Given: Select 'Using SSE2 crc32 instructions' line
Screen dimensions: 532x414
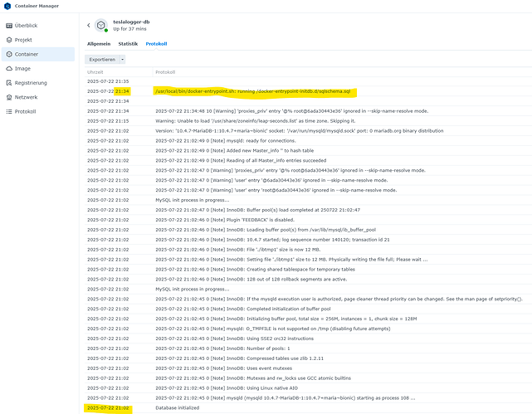Looking at the screenshot, I should tap(308, 339).
